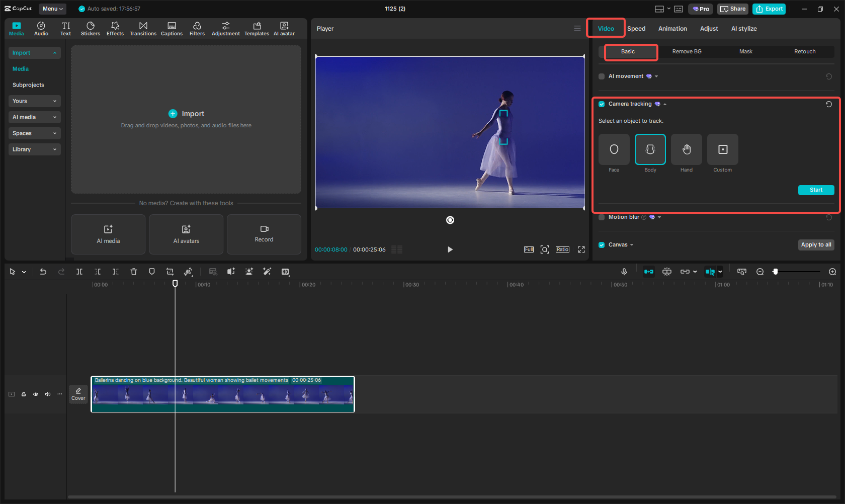Screen dimensions: 845x504
Task: Select the Body tracking option
Action: tap(650, 149)
